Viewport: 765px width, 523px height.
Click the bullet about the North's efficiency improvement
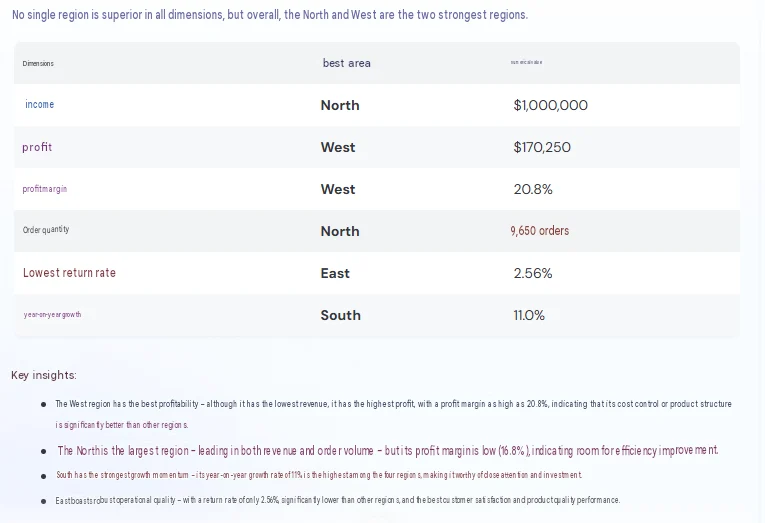click(388, 450)
